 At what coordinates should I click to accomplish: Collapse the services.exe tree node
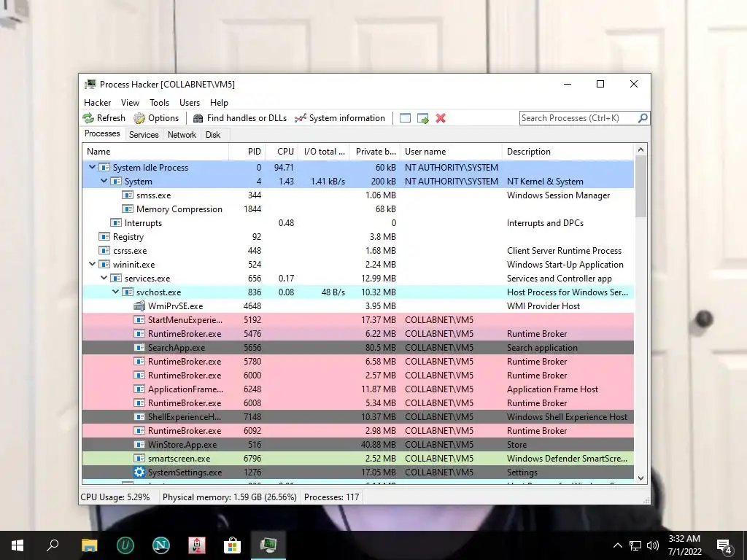(104, 278)
